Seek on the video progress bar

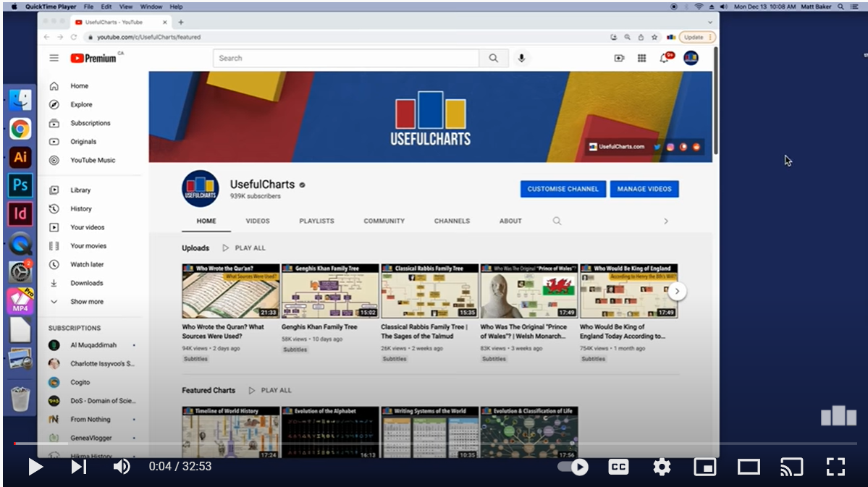435,444
